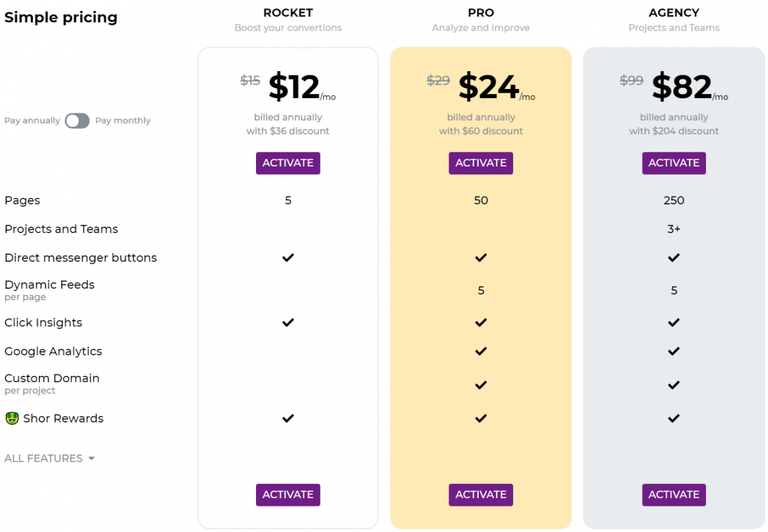
Task: Select the AGENCY plan header
Action: 674,12
